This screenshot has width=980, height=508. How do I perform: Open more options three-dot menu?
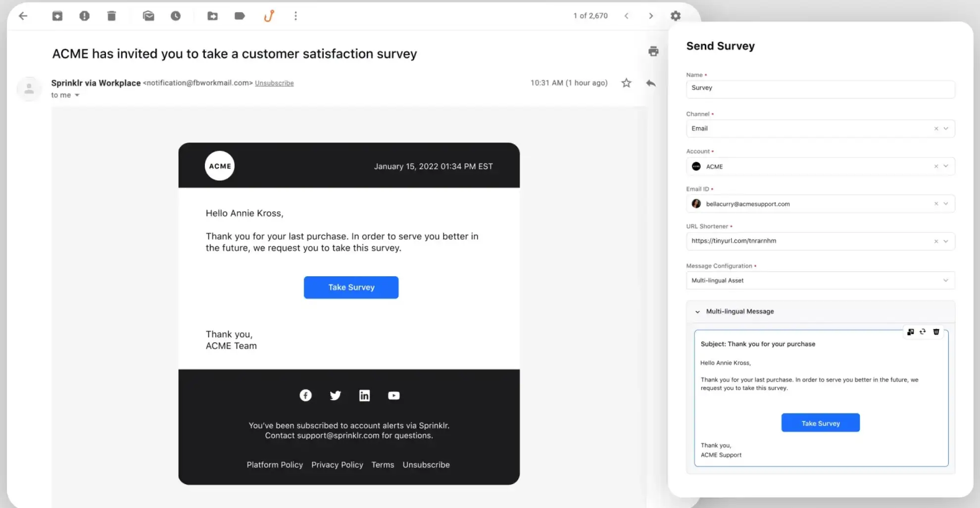[295, 16]
